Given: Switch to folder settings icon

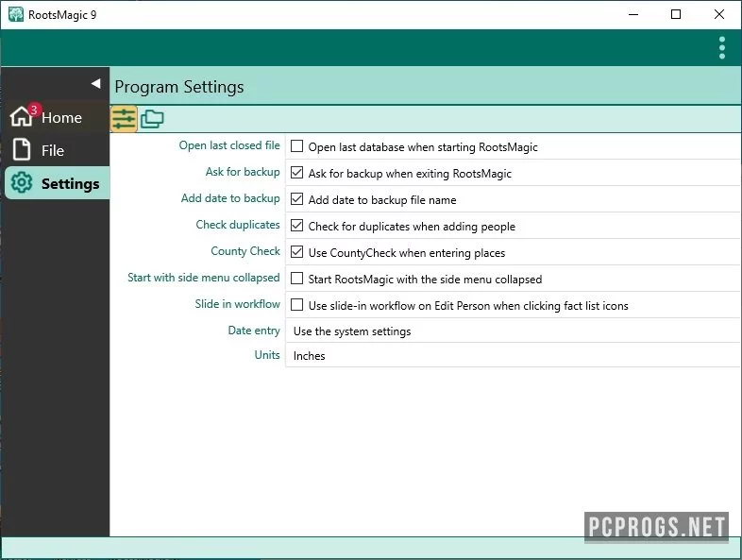Looking at the screenshot, I should pos(152,119).
